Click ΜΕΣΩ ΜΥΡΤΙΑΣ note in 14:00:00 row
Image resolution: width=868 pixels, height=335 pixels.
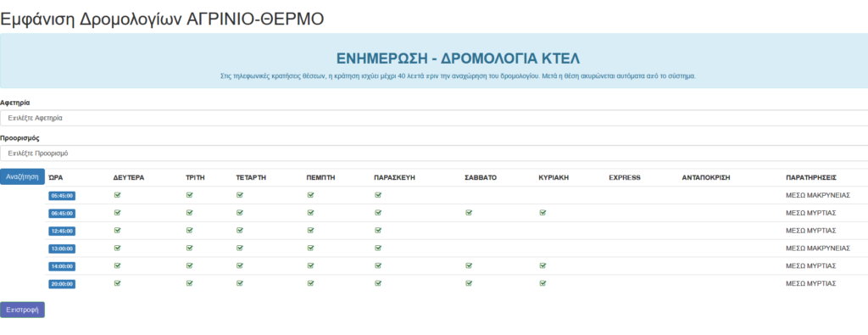810,266
